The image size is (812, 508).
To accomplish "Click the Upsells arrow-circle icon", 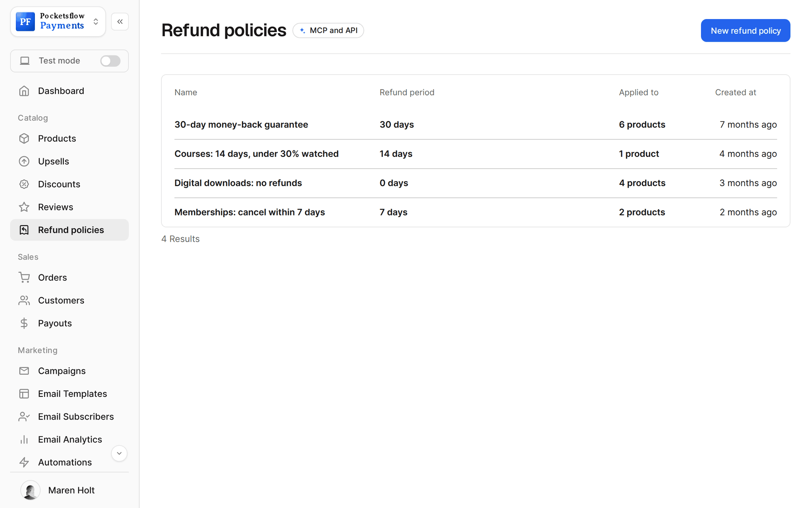I will pos(24,162).
